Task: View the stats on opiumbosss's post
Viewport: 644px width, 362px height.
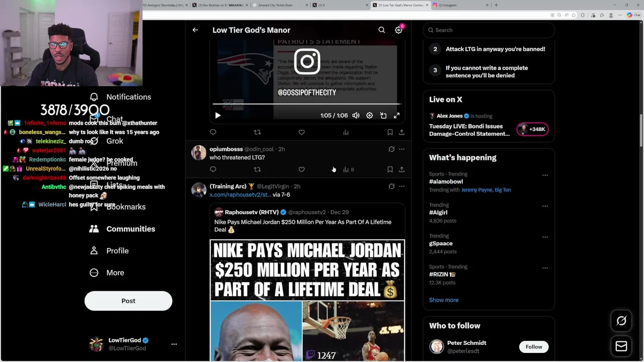Action: (348, 169)
